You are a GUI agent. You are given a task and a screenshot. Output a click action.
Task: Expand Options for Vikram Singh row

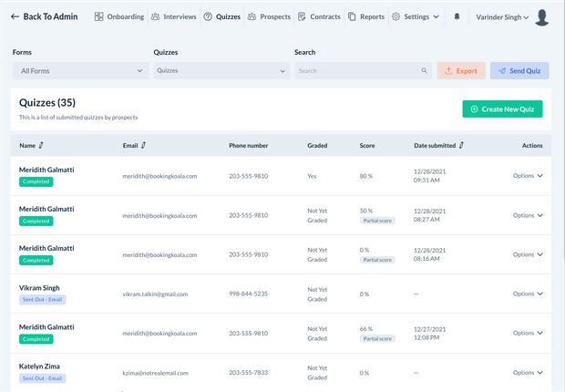528,294
